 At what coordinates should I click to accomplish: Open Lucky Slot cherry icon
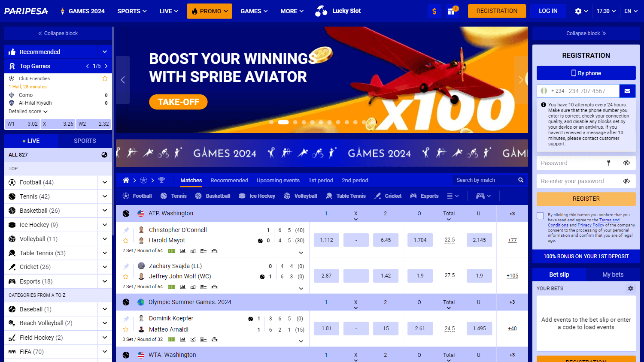(321, 11)
